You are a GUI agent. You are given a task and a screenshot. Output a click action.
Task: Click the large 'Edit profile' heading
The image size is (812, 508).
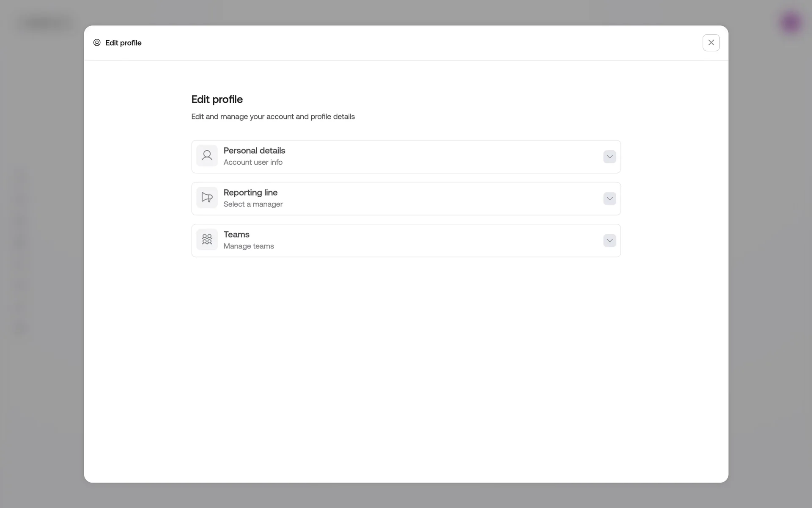click(217, 99)
